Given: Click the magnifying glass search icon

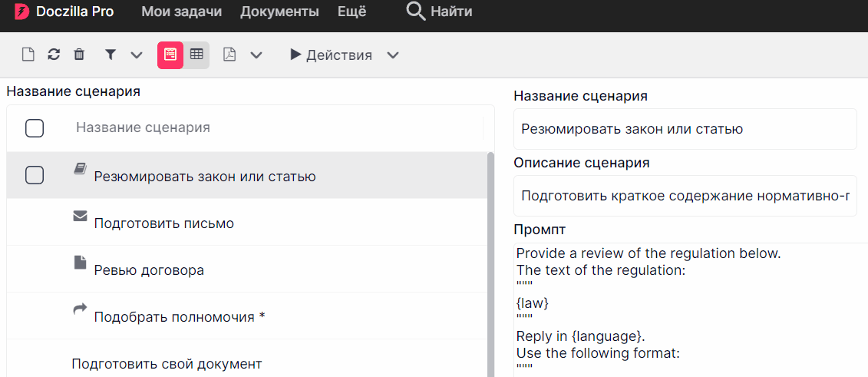Looking at the screenshot, I should click(416, 11).
